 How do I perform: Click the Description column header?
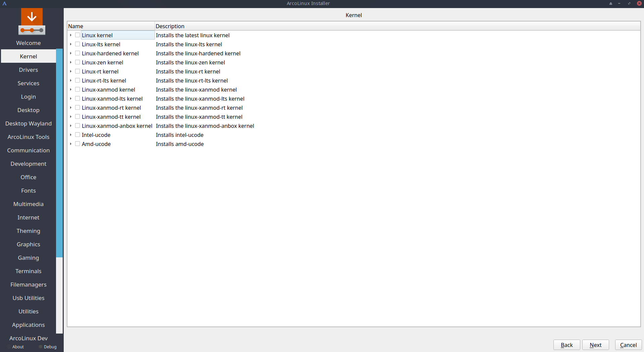point(397,26)
